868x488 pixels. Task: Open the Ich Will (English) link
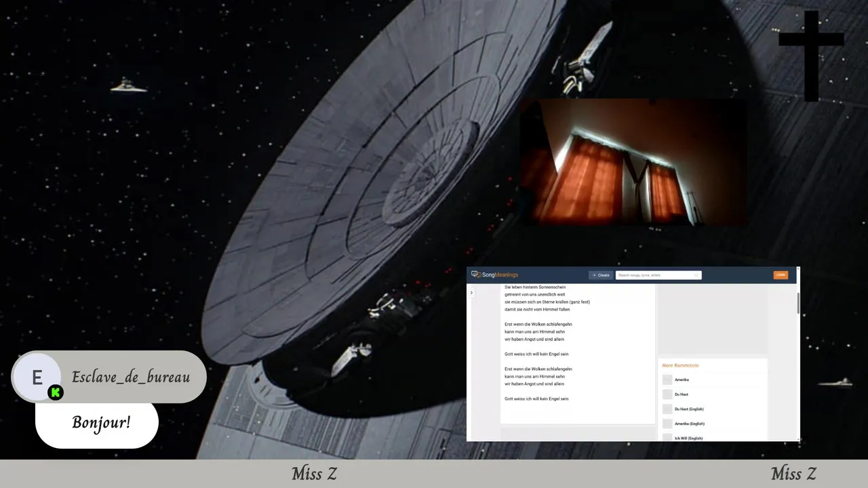tap(688, 439)
